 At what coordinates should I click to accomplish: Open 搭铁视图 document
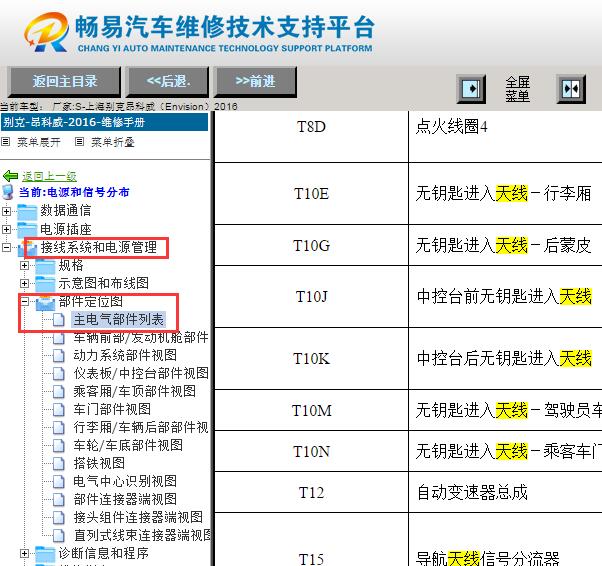(99, 463)
